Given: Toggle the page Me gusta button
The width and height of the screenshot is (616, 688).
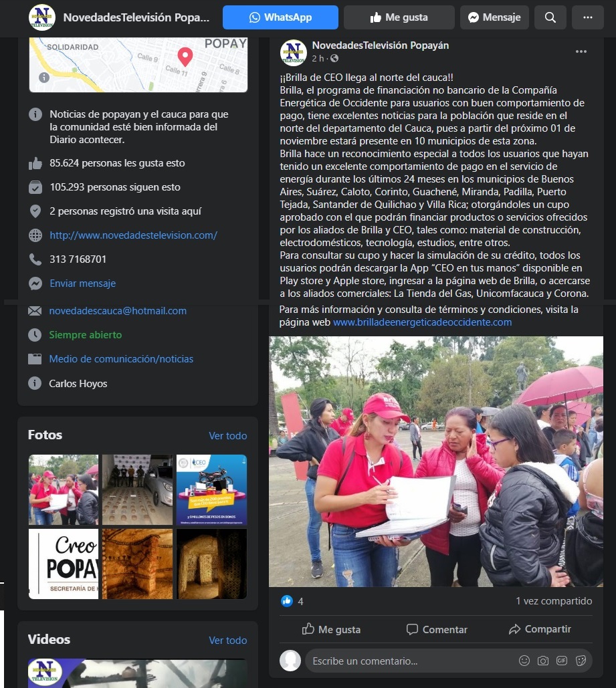Looking at the screenshot, I should 399,17.
